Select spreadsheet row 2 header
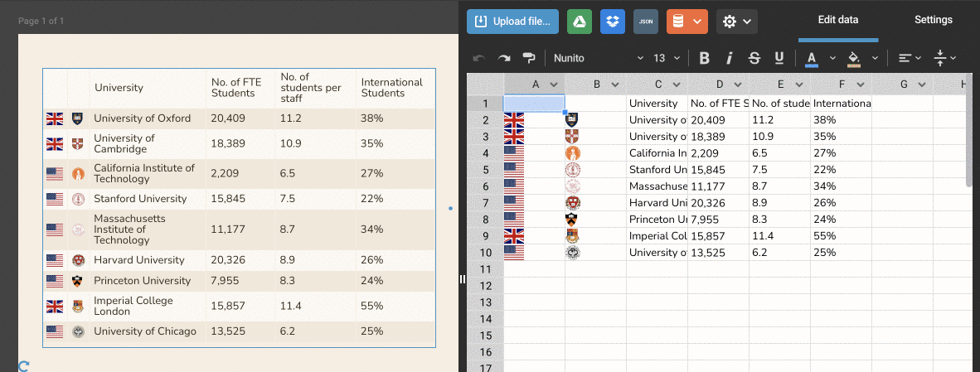Screen dimensions: 980x372 pyautogui.click(x=485, y=120)
